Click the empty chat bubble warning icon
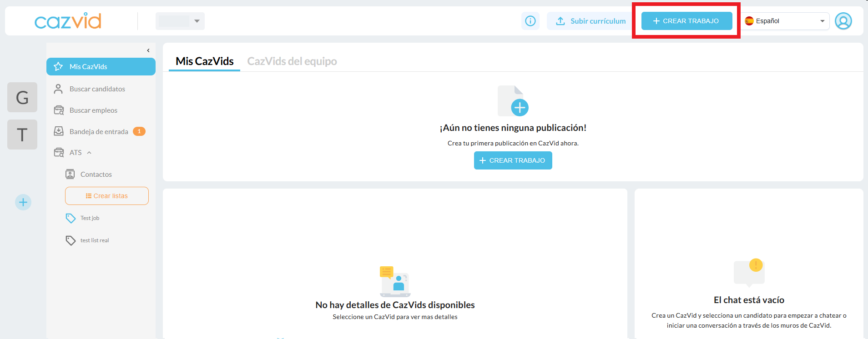The width and height of the screenshot is (868, 339). pos(749,273)
